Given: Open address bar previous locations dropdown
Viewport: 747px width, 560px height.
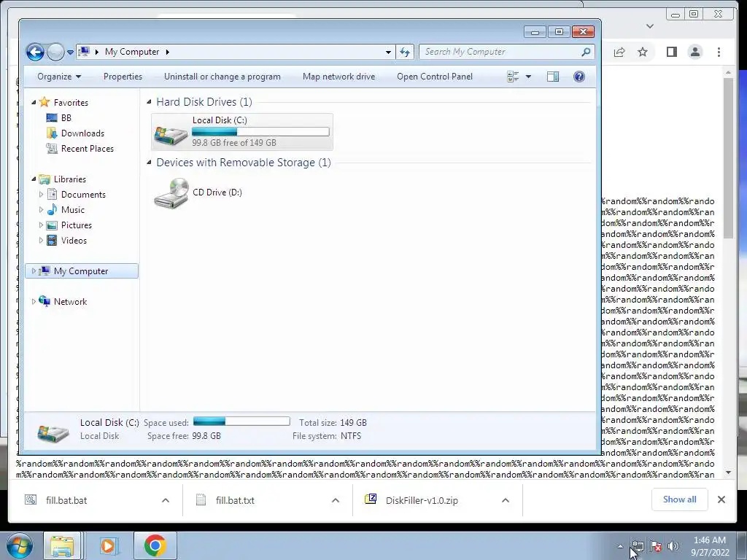Looking at the screenshot, I should click(x=388, y=52).
